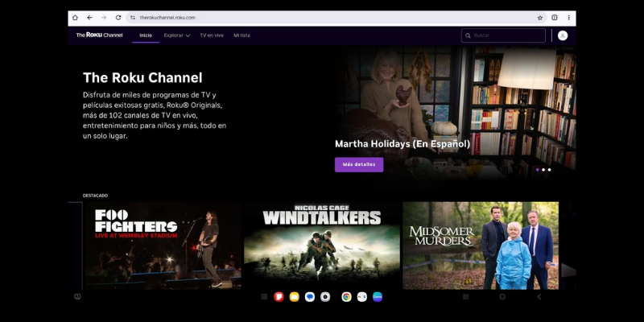644x322 pixels.
Task: Open the Windtalkers movie thumbnail
Action: point(321,246)
